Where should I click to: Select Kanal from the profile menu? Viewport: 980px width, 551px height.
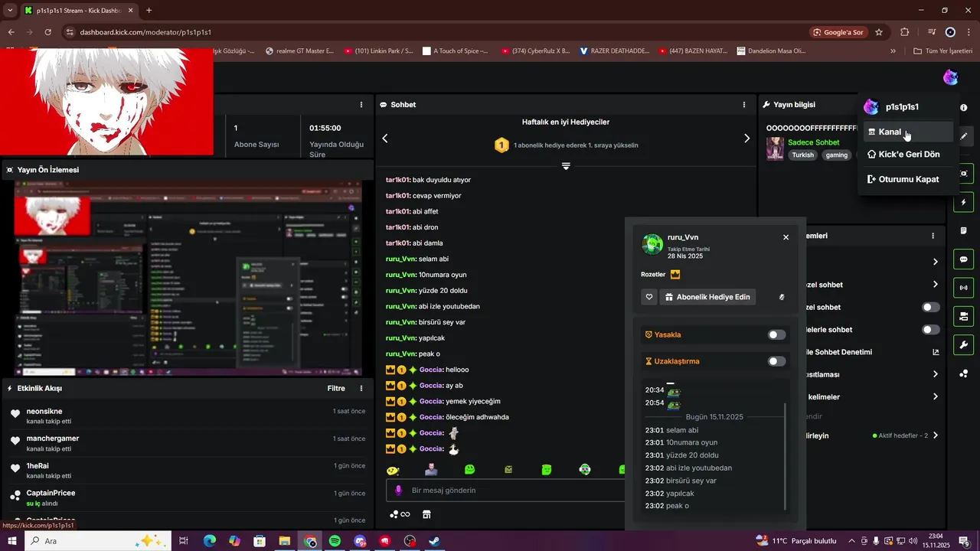coord(908,132)
